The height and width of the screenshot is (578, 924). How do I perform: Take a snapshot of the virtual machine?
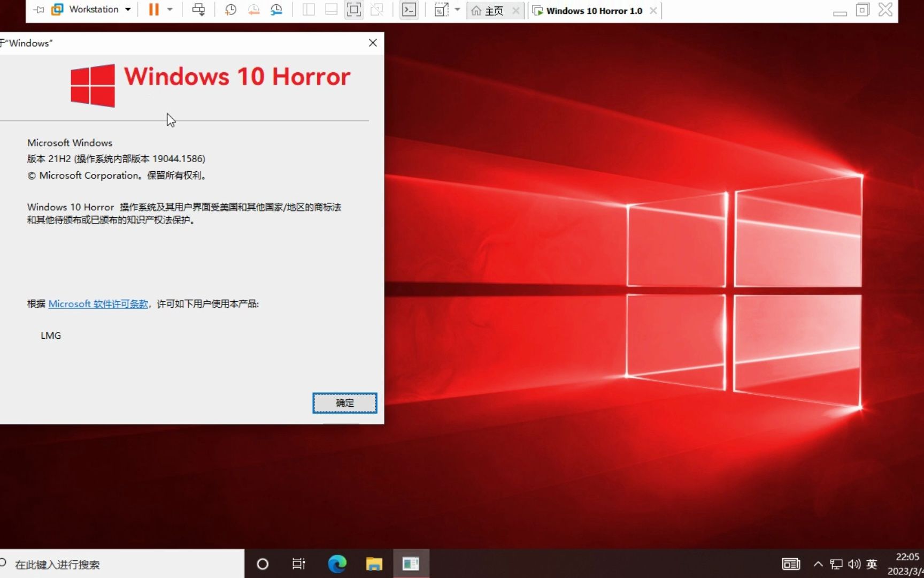click(x=230, y=9)
